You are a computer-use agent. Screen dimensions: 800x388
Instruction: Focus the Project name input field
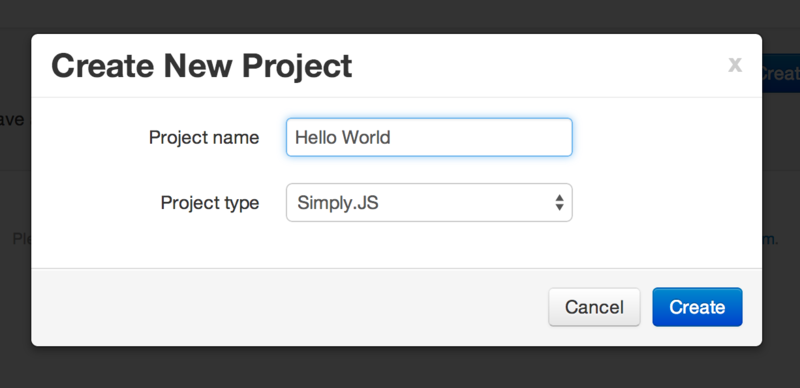coord(429,137)
